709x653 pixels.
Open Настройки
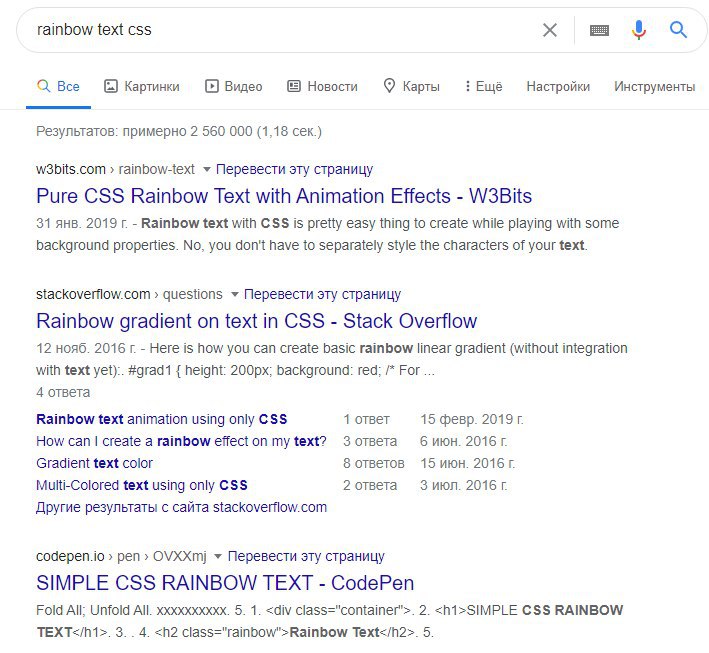(x=558, y=86)
